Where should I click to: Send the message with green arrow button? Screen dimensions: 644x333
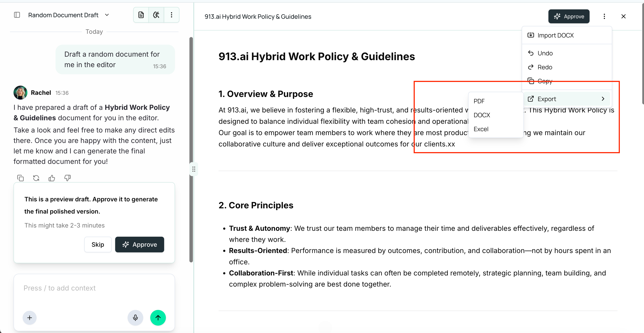point(158,318)
